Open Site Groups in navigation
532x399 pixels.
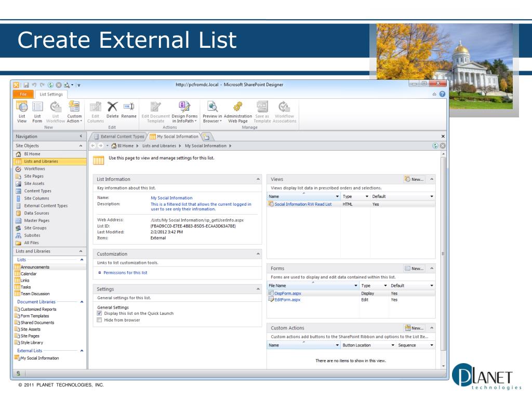click(x=49, y=228)
